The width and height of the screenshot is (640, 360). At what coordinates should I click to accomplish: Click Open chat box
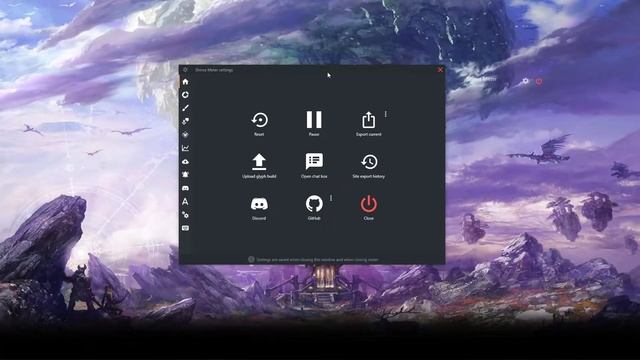(x=314, y=166)
